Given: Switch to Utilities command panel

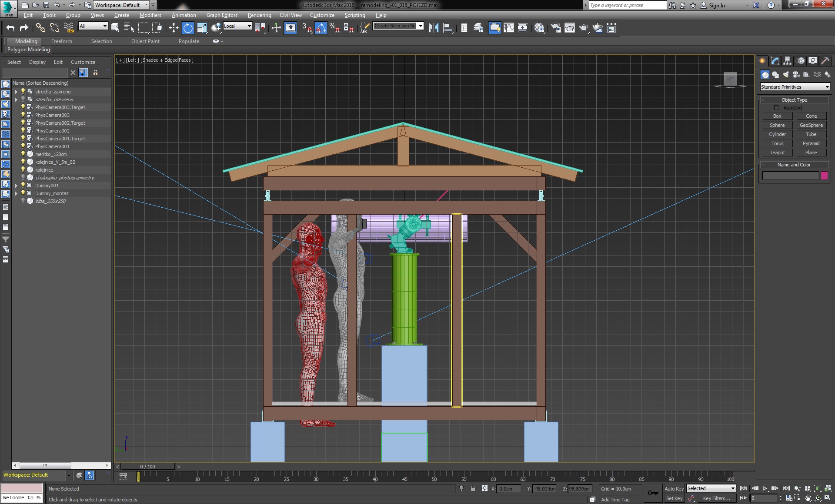Looking at the screenshot, I should [x=825, y=61].
